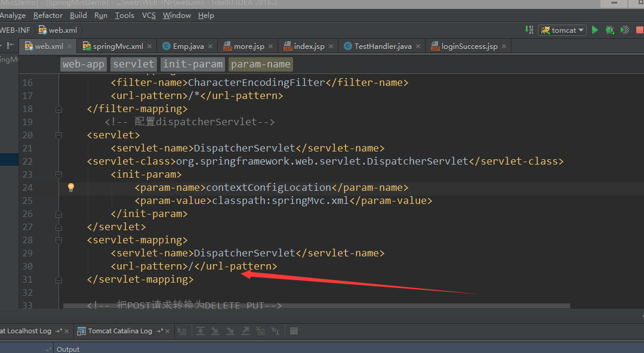Toggle fold marker at line 31
Screen dimensions: 644x353
coord(58,280)
